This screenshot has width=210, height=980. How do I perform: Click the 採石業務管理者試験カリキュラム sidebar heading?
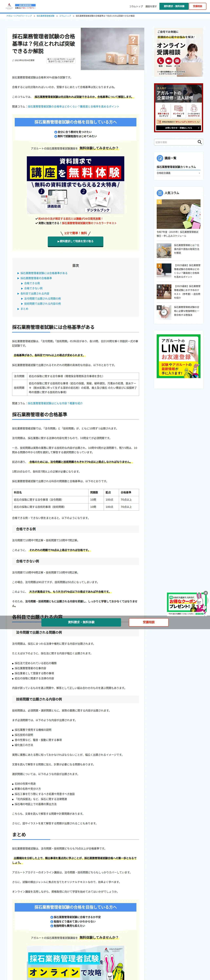pos(176,167)
